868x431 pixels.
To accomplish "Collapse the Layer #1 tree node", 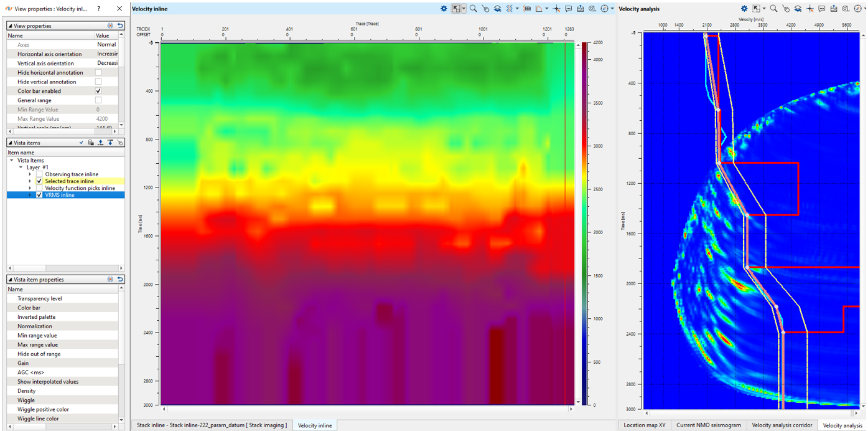I will [21, 168].
